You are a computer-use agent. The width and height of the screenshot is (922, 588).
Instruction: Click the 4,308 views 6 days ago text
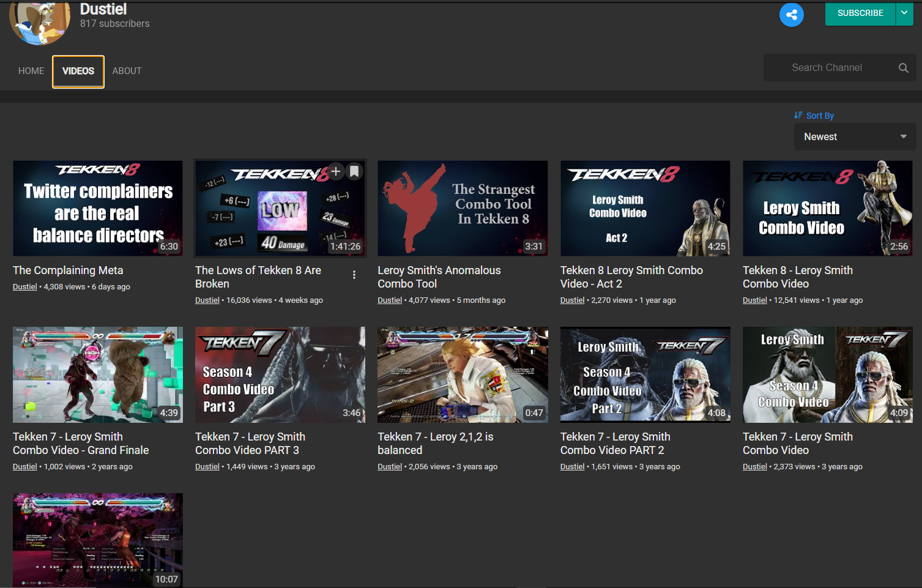[87, 287]
